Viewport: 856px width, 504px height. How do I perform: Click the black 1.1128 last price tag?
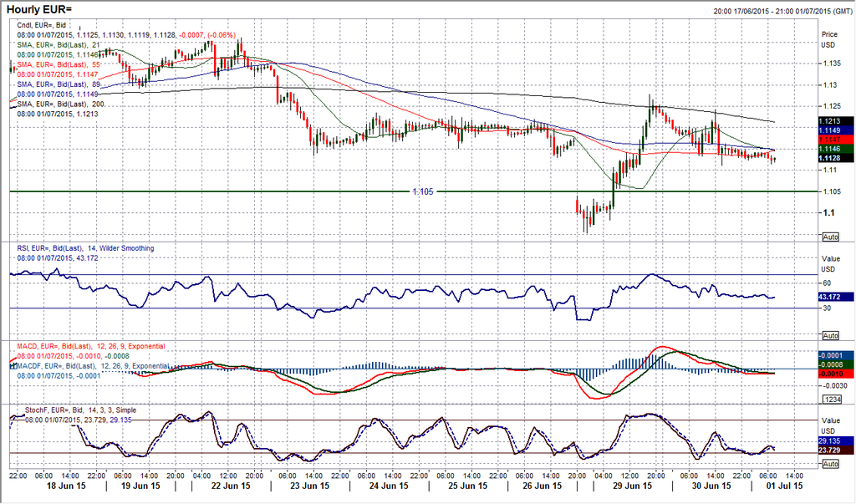[835, 158]
